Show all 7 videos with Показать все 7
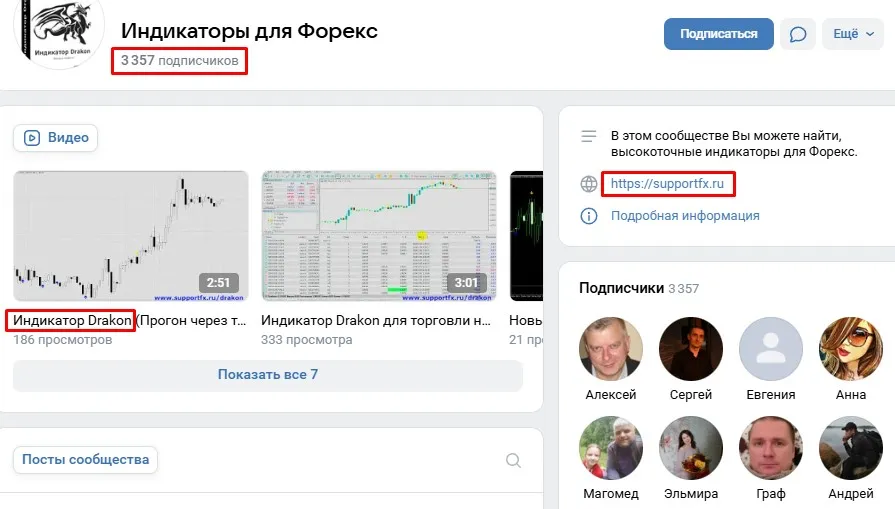895x509 pixels. pyautogui.click(x=268, y=375)
